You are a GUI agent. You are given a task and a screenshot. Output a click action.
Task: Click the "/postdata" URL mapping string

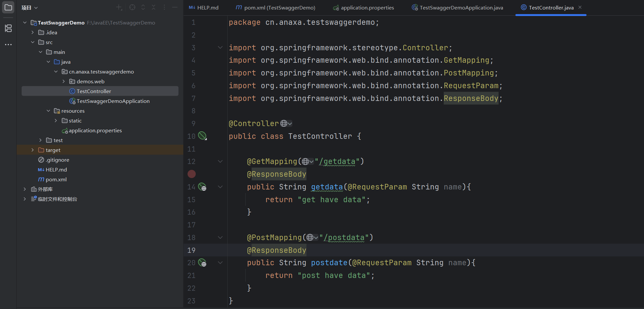coord(344,237)
